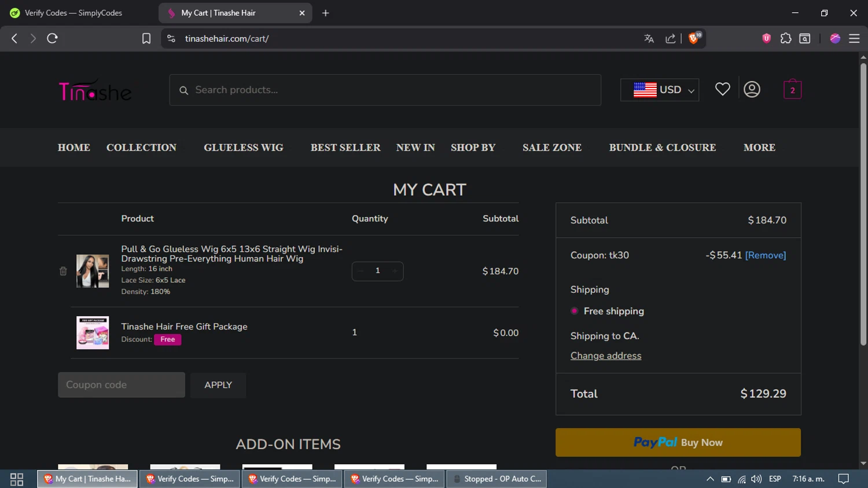The image size is (868, 488).
Task: Click the Change address link
Action: click(x=606, y=355)
